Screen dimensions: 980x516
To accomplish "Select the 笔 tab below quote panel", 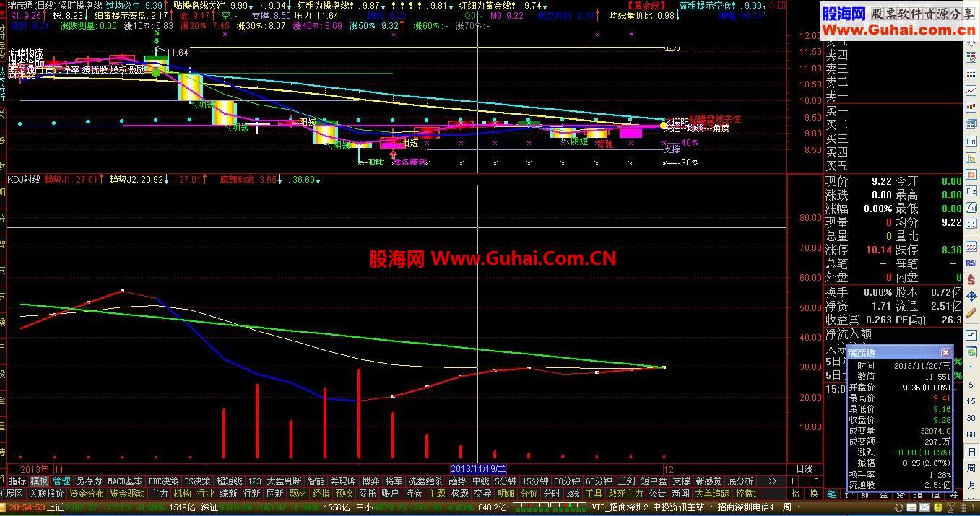I will 831,494.
